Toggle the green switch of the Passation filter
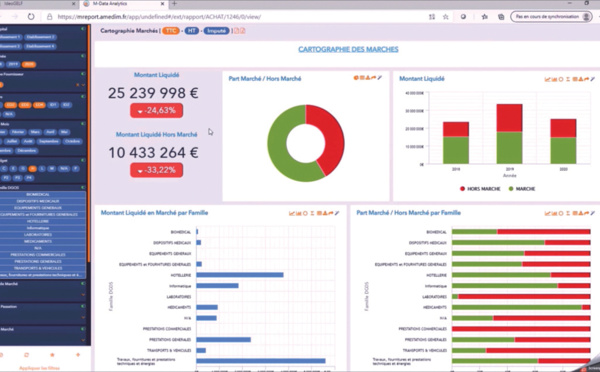 pos(83,307)
